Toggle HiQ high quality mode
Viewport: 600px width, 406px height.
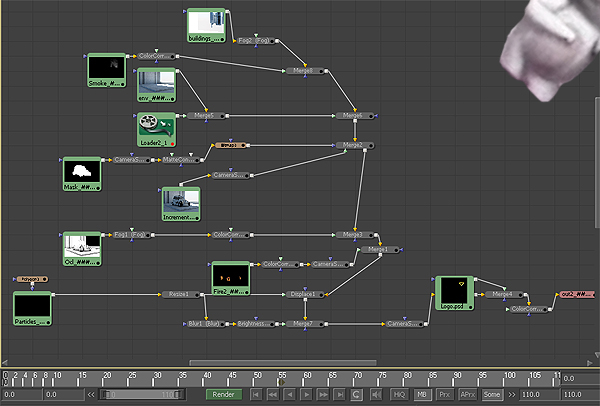point(398,394)
